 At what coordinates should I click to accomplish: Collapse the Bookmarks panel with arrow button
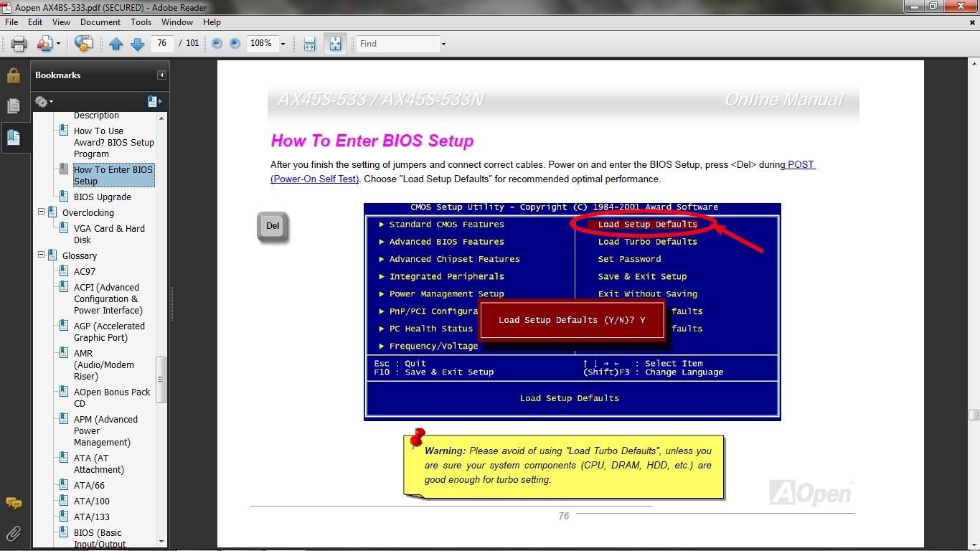tap(162, 75)
